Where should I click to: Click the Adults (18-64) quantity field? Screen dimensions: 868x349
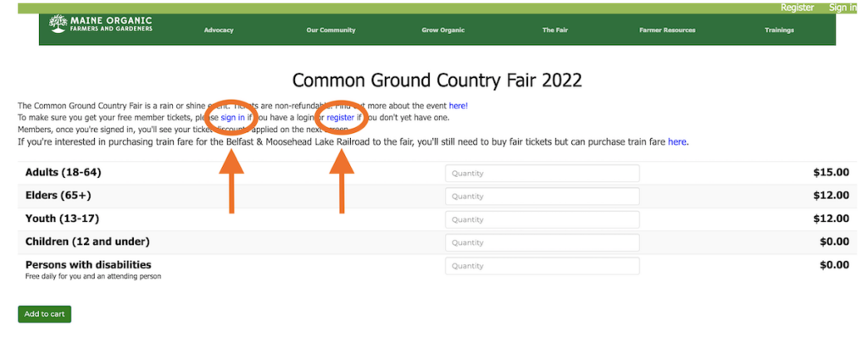pos(542,173)
